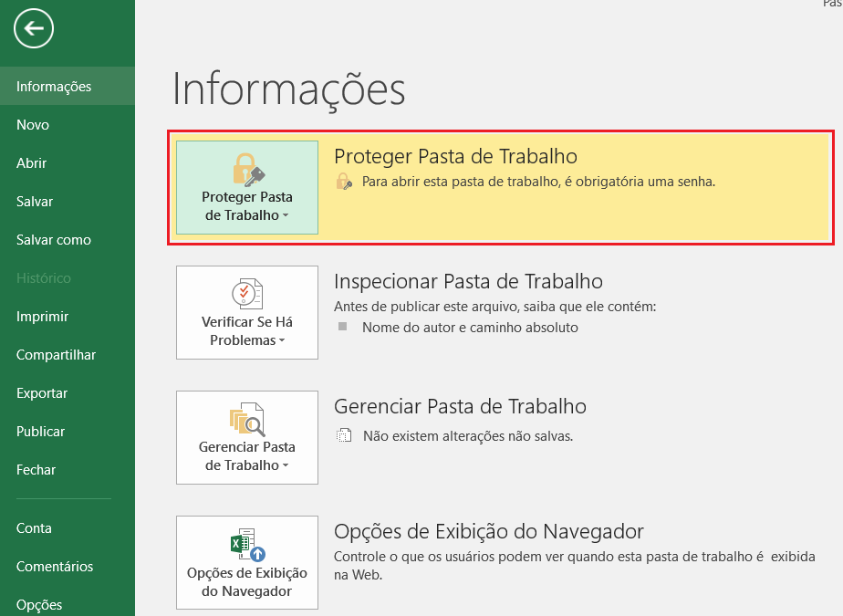Choose Salvar como in sidebar

point(54,240)
